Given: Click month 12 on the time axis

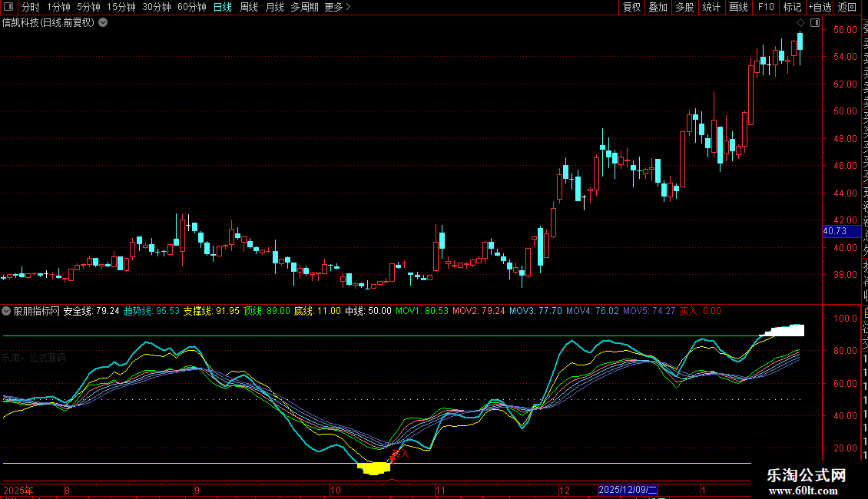Looking at the screenshot, I should (564, 490).
